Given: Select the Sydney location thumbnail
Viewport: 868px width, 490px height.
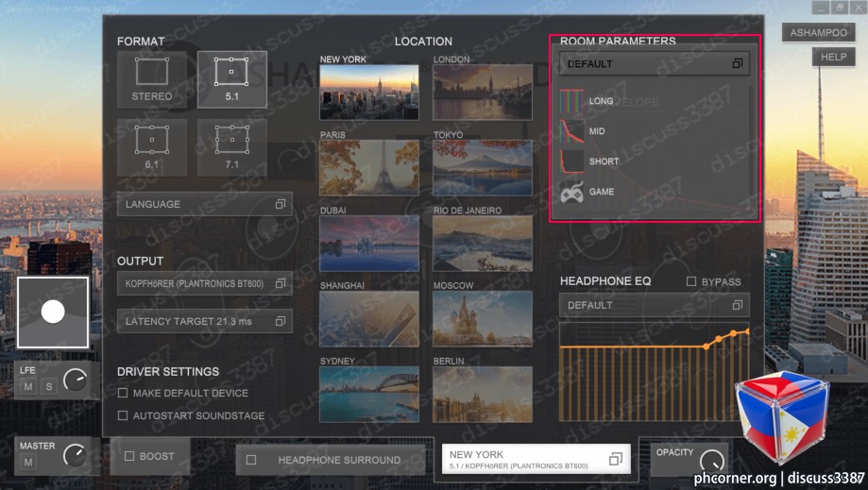Looking at the screenshot, I should (x=369, y=395).
